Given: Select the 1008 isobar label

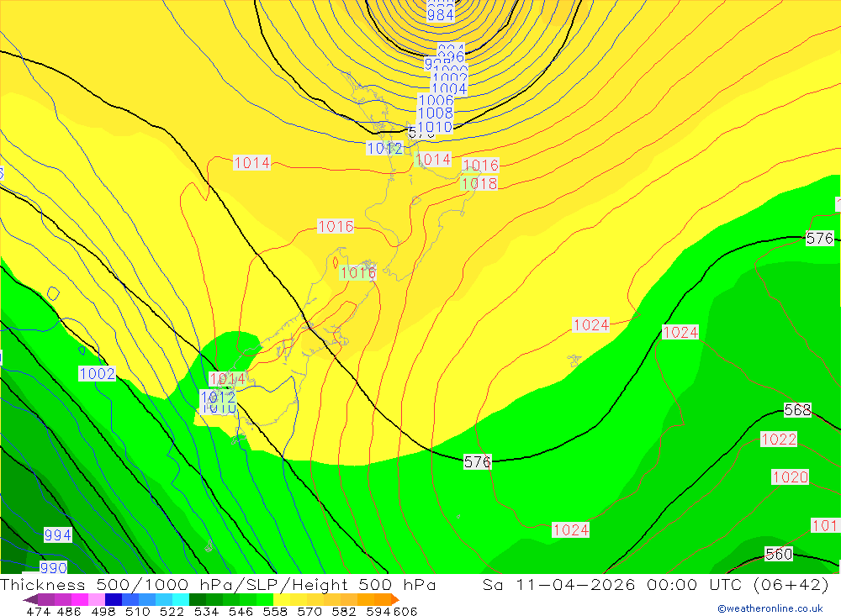Looking at the screenshot, I should tap(435, 113).
